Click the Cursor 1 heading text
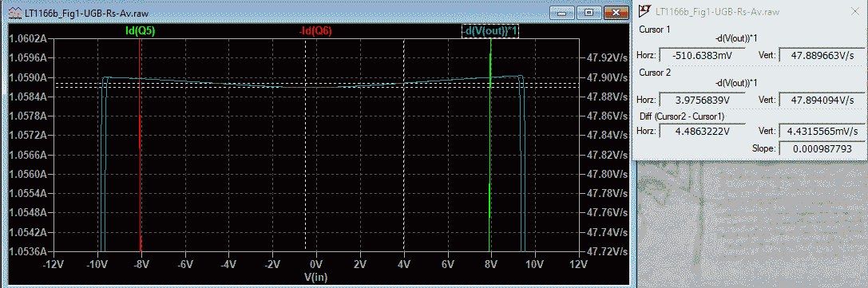The height and width of the screenshot is (288, 868). point(655,30)
